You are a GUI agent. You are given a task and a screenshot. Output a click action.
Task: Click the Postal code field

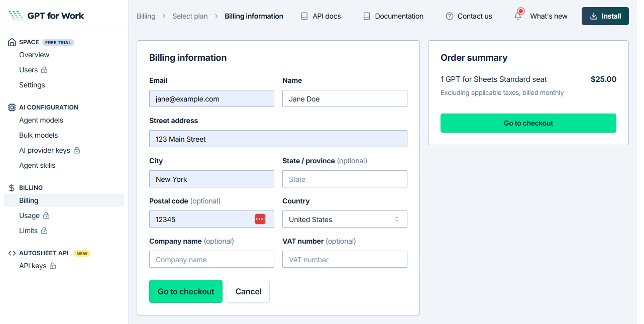pos(211,219)
